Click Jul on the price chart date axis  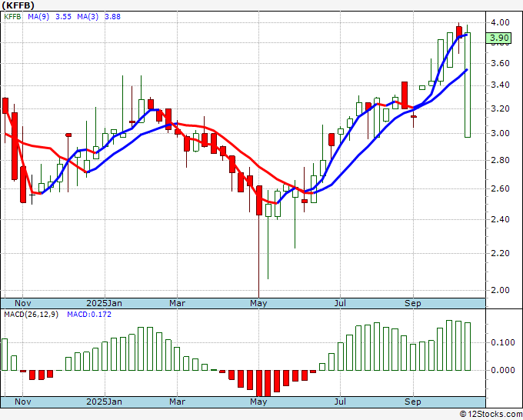click(x=340, y=303)
